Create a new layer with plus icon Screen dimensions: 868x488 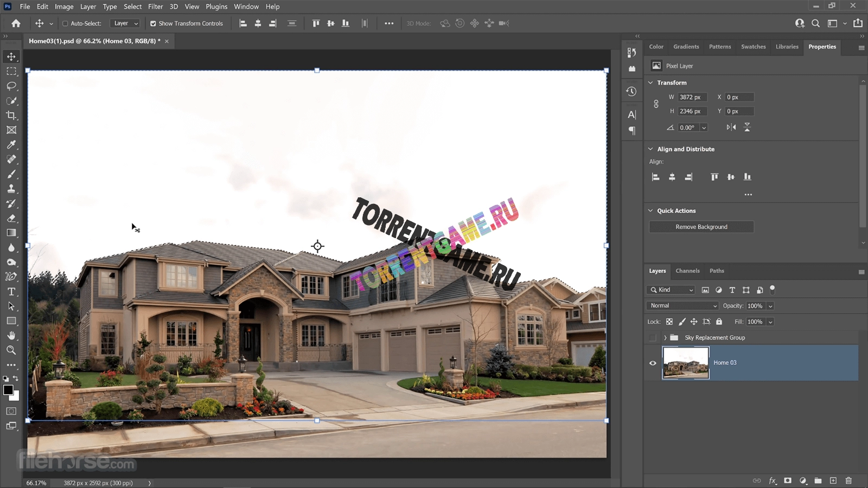tap(833, 480)
